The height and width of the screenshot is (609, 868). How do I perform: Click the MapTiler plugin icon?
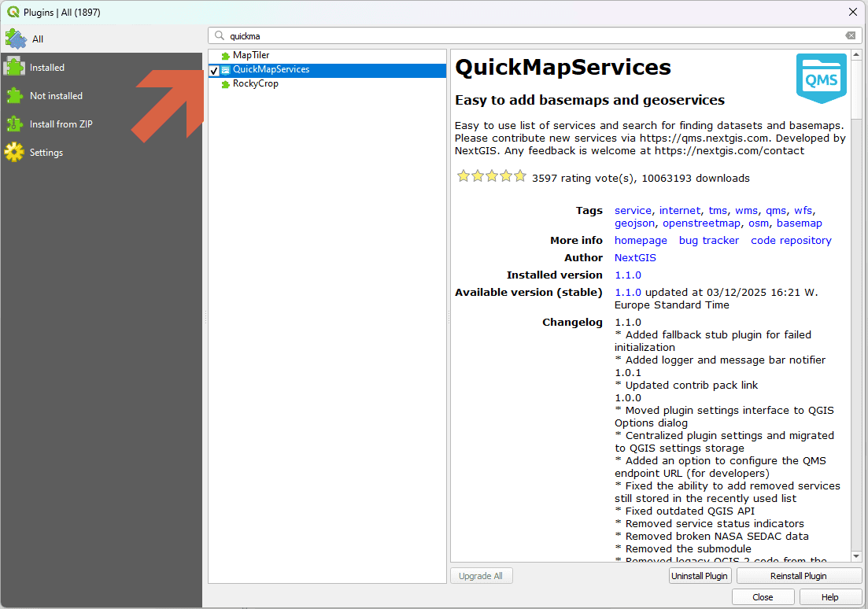(225, 56)
